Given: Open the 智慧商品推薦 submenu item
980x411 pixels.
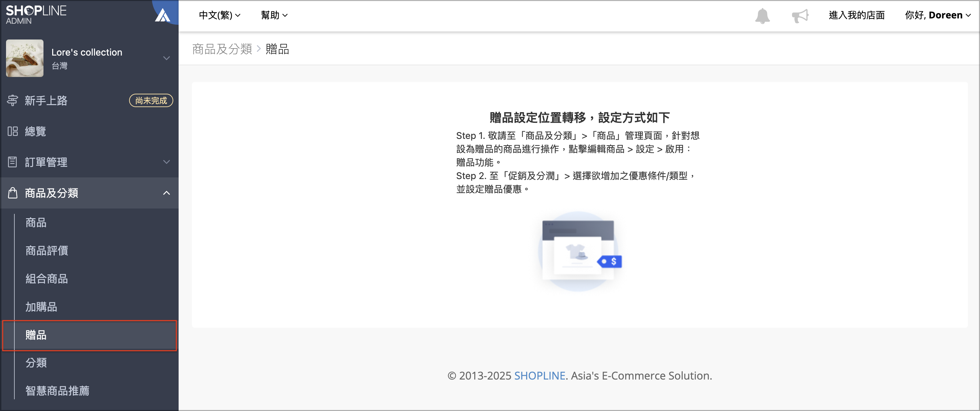Looking at the screenshot, I should (57, 391).
